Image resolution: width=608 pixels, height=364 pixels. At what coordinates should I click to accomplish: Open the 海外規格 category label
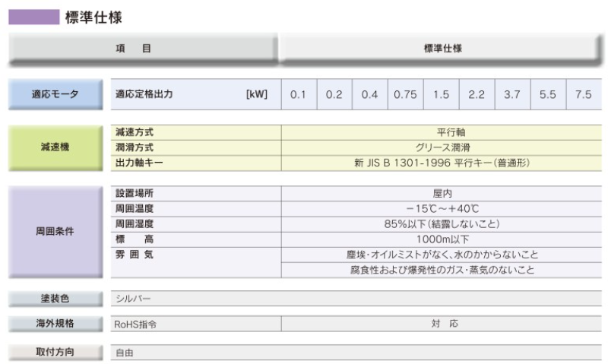pyautogui.click(x=55, y=324)
